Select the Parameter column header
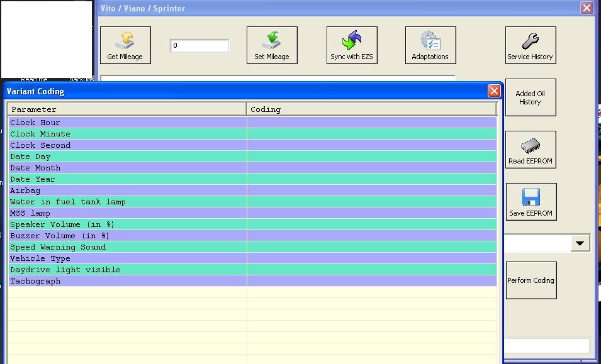Screen dimensions: 601x364 pos(127,109)
